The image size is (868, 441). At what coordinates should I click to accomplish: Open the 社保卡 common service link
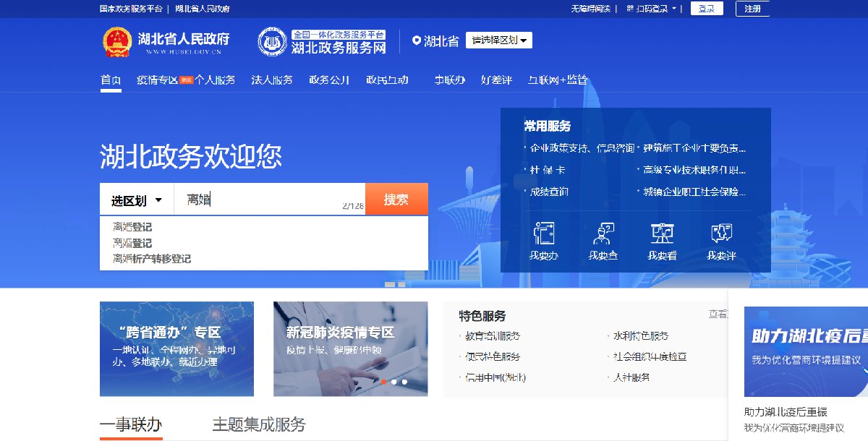click(548, 170)
